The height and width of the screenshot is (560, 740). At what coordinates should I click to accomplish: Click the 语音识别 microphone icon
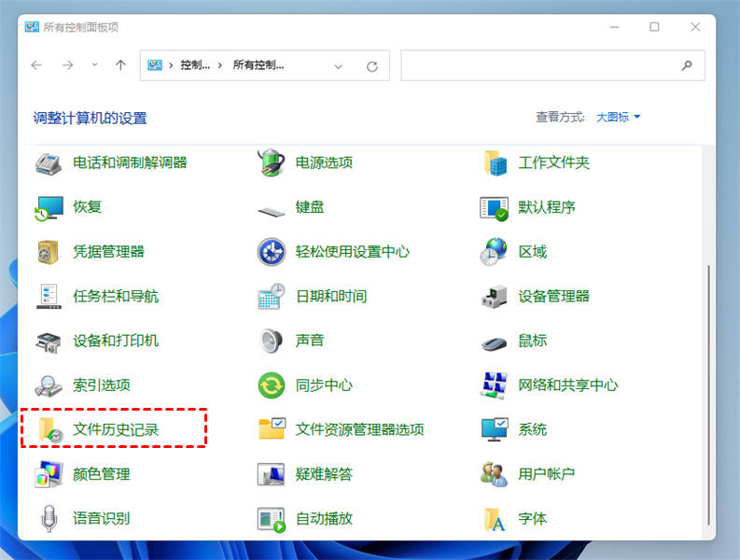[49, 518]
